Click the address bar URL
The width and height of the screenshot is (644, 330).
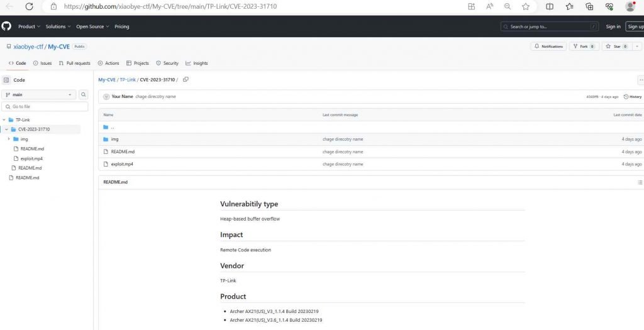coord(170,6)
